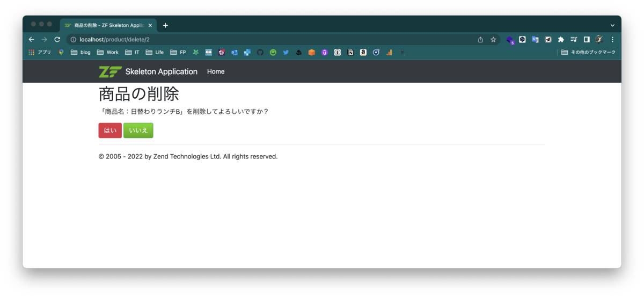
Task: Open the GitHub bookmark
Action: pos(260,52)
